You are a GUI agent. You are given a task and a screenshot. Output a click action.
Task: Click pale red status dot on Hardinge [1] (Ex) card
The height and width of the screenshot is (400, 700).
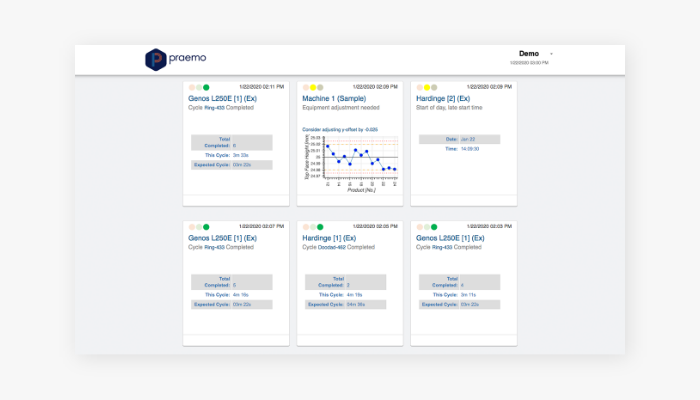pos(306,227)
